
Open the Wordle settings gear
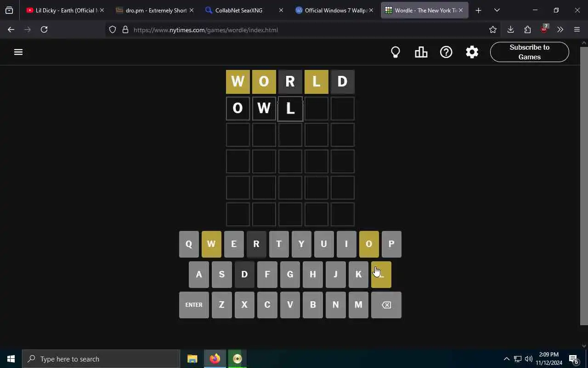(x=472, y=52)
